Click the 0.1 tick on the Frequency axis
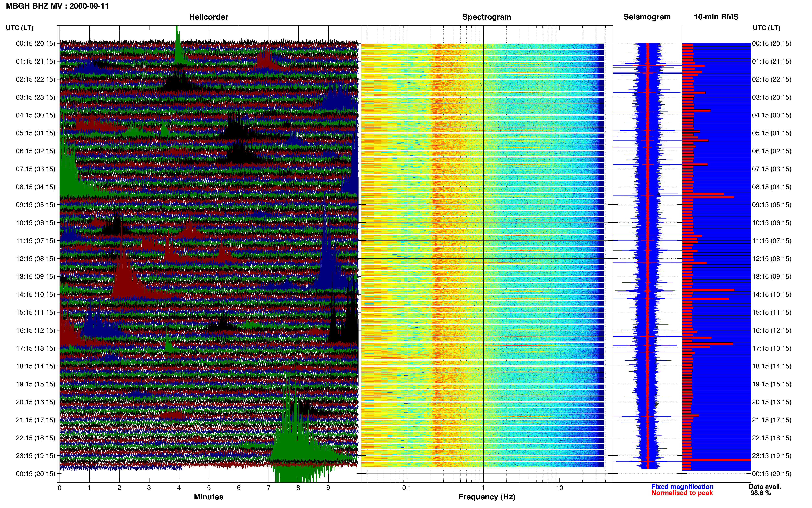 407,488
